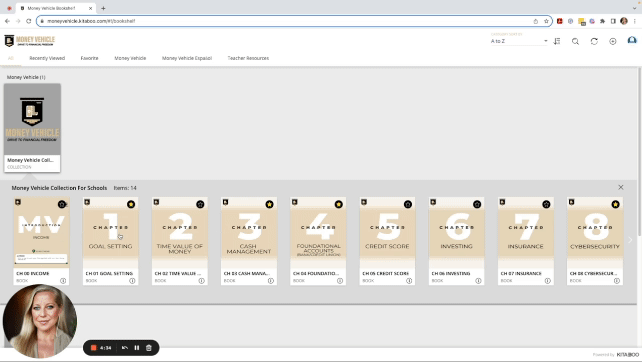Toggle favorite star on Income book
The height and width of the screenshot is (362, 642).
click(x=61, y=204)
